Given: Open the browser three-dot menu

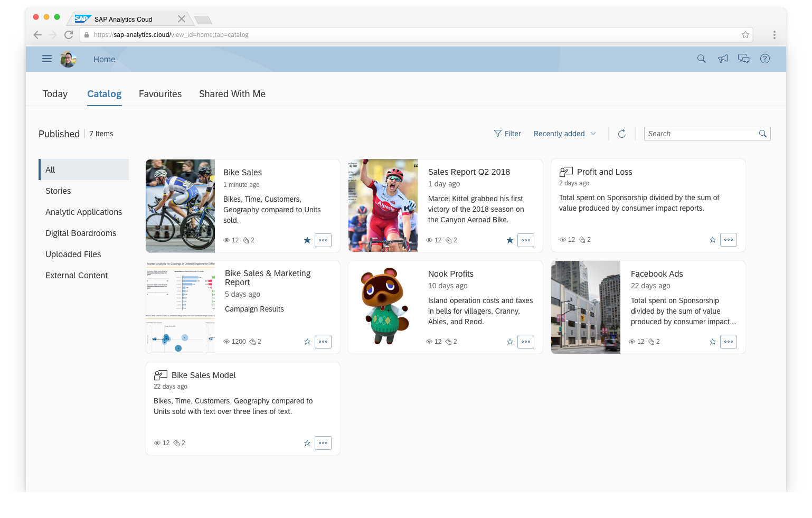Looking at the screenshot, I should [x=775, y=35].
